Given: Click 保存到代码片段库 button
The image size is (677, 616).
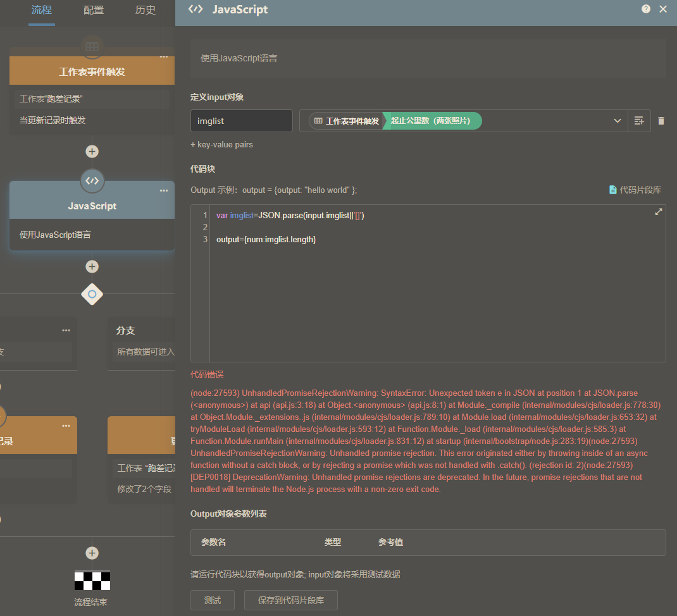Looking at the screenshot, I should [x=291, y=600].
